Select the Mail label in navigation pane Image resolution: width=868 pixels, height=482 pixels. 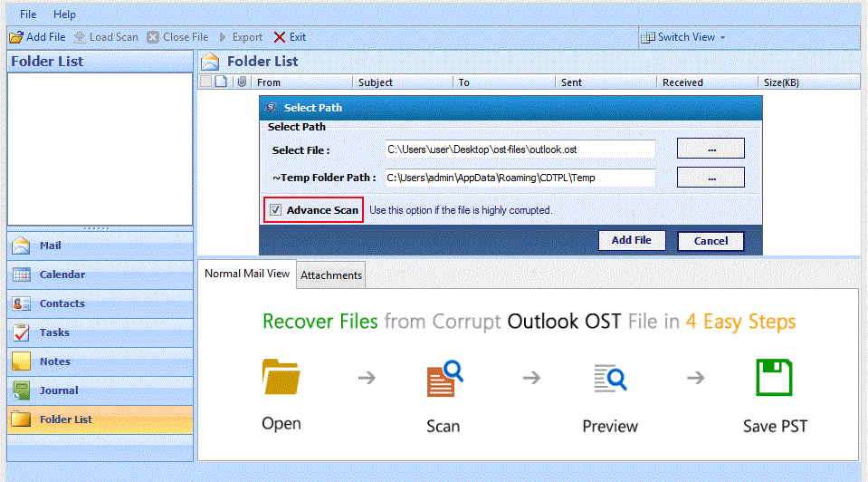tap(51, 246)
